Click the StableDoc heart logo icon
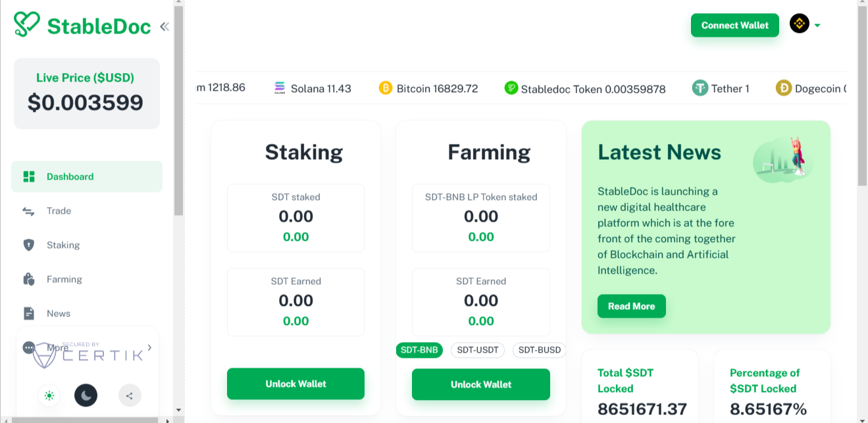This screenshot has height=423, width=868. click(x=27, y=24)
